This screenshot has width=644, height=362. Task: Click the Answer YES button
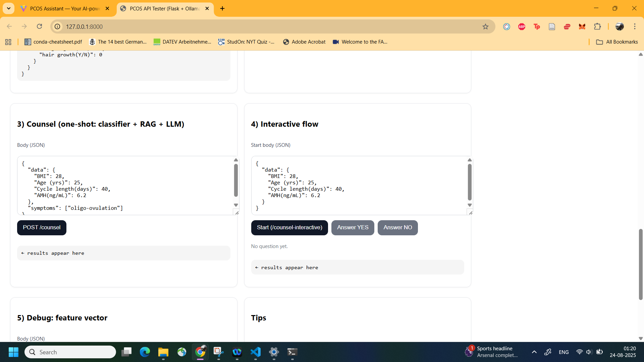tap(353, 228)
